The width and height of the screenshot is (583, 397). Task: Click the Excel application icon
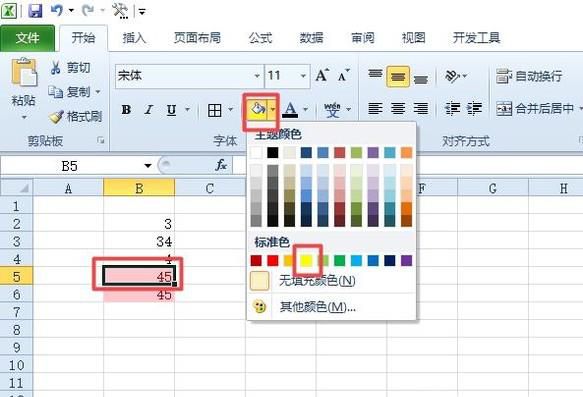(x=9, y=10)
